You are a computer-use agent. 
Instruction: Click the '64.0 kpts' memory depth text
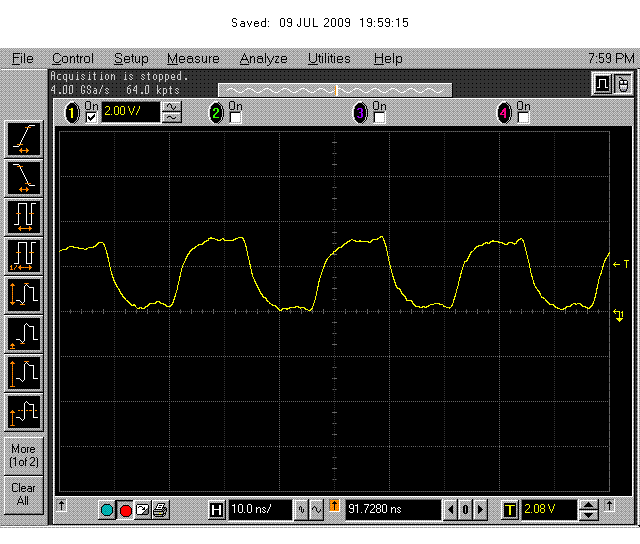point(153,90)
